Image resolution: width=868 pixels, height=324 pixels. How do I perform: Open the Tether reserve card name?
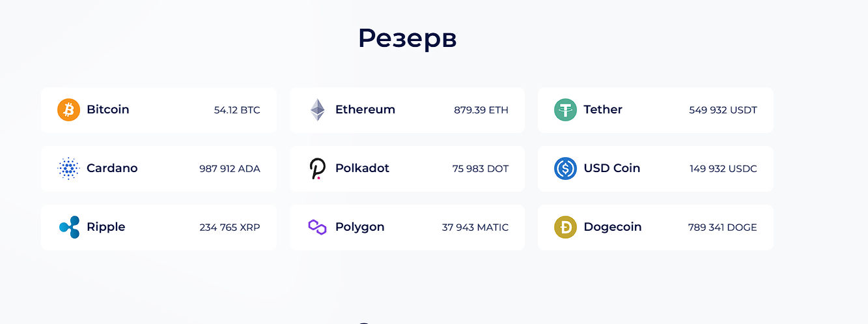(603, 110)
